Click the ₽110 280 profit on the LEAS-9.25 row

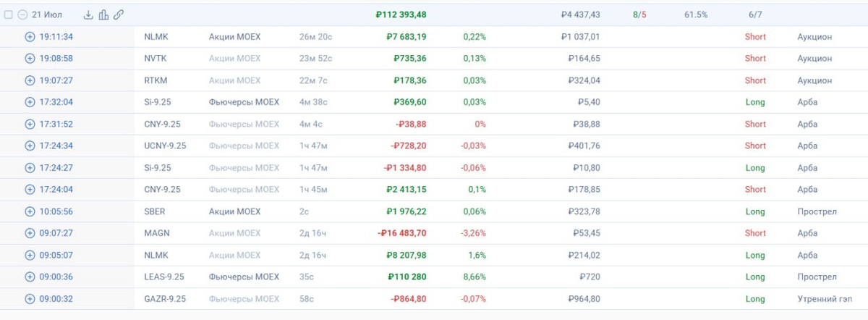click(407, 277)
